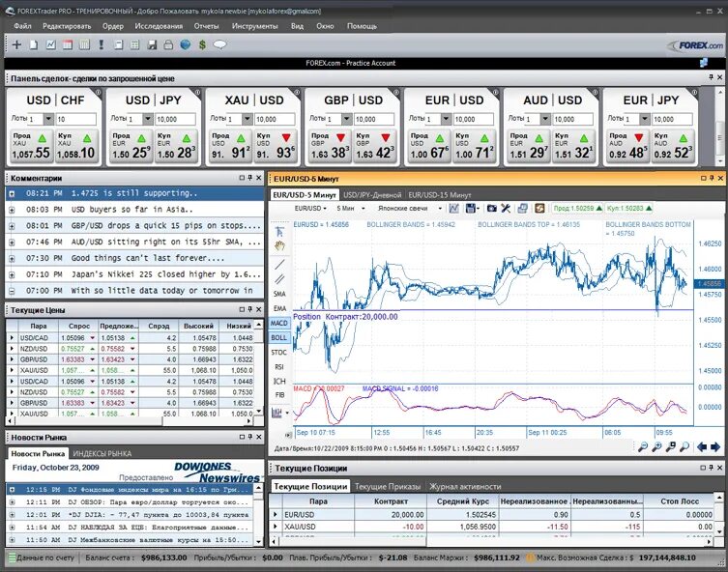728x572 pixels.
Task: Click the zoom in magnifier below chart
Action: click(657, 446)
